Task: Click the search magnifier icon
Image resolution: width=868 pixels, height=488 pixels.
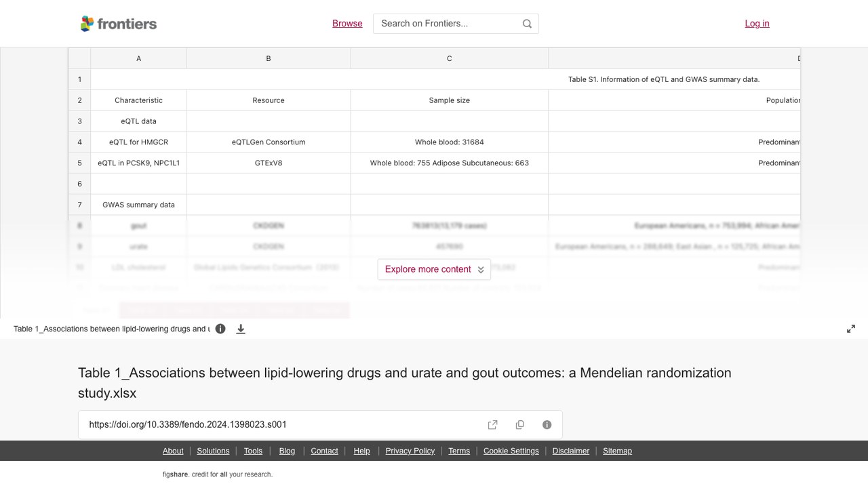Action: [x=527, y=24]
